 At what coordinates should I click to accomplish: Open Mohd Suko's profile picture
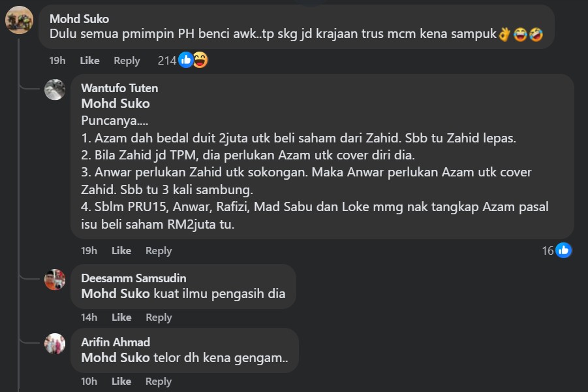point(20,20)
